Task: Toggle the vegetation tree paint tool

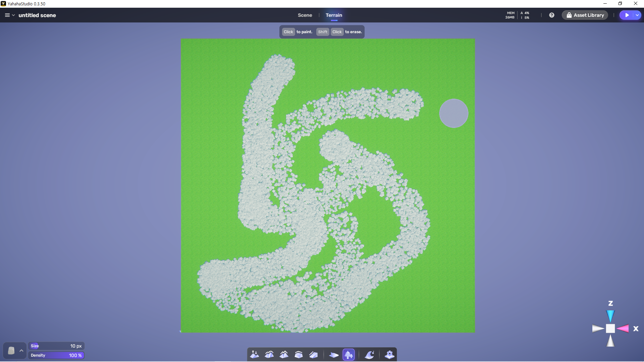Action: [x=348, y=355]
